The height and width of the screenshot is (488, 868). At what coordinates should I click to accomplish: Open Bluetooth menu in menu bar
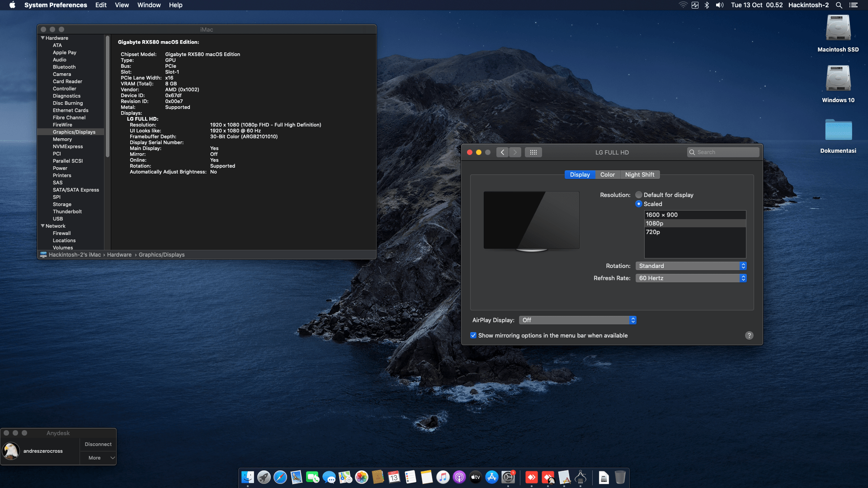[707, 5]
